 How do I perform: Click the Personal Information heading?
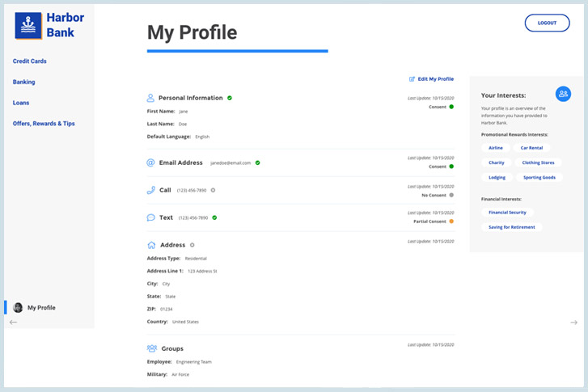(x=191, y=98)
